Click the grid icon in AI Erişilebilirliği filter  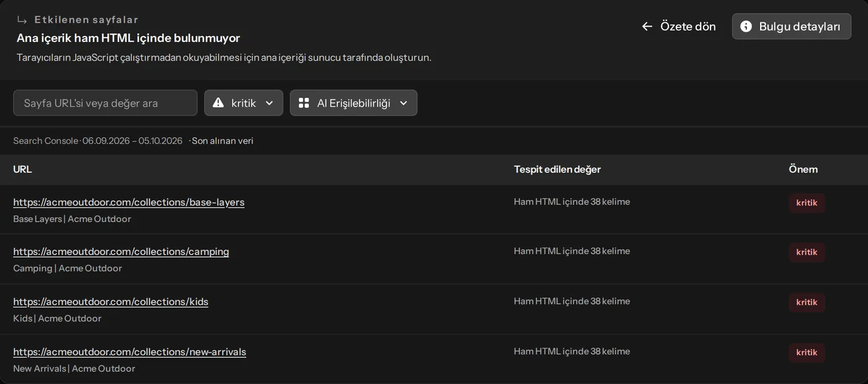tap(304, 103)
